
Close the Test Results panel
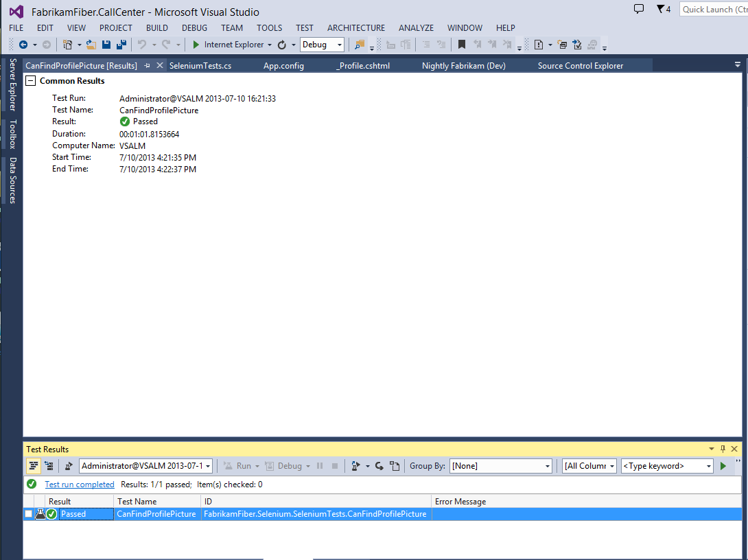[734, 449]
